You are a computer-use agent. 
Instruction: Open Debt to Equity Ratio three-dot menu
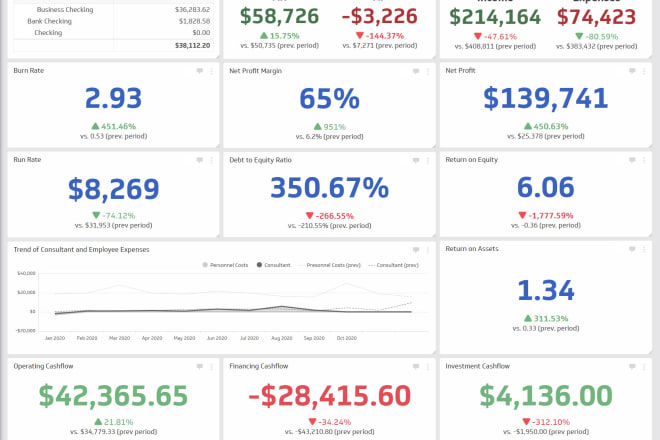(x=428, y=160)
